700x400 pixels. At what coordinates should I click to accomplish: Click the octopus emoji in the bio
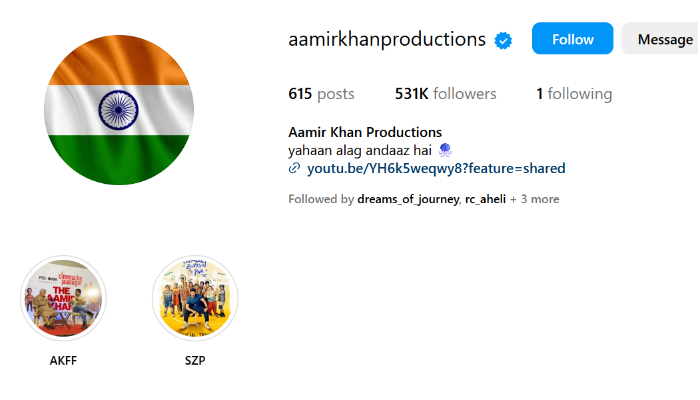pyautogui.click(x=445, y=150)
